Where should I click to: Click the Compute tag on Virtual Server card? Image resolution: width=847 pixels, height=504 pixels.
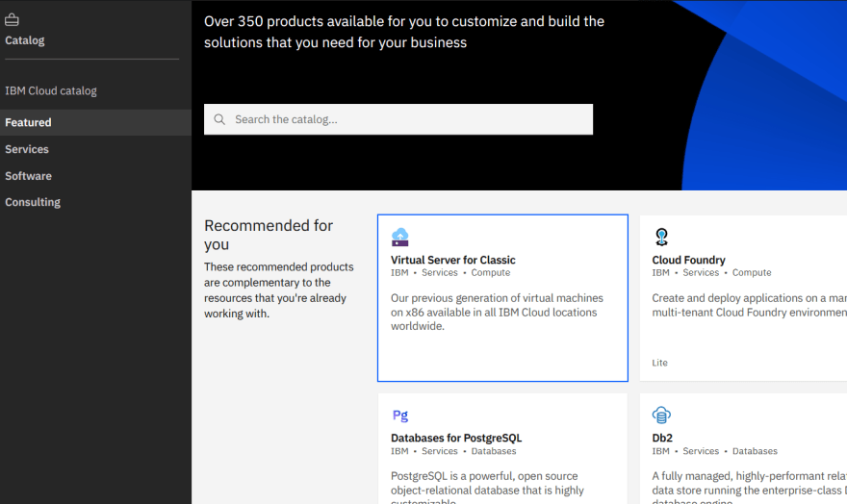491,272
